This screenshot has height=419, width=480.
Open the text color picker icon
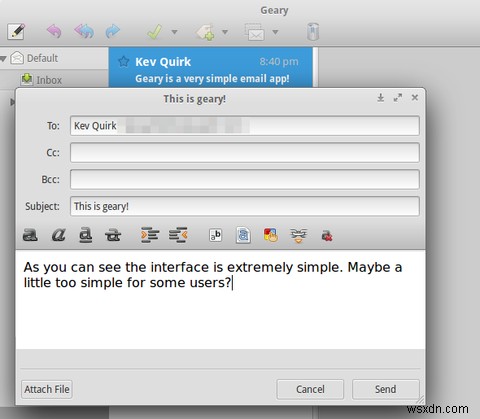pos(271,235)
